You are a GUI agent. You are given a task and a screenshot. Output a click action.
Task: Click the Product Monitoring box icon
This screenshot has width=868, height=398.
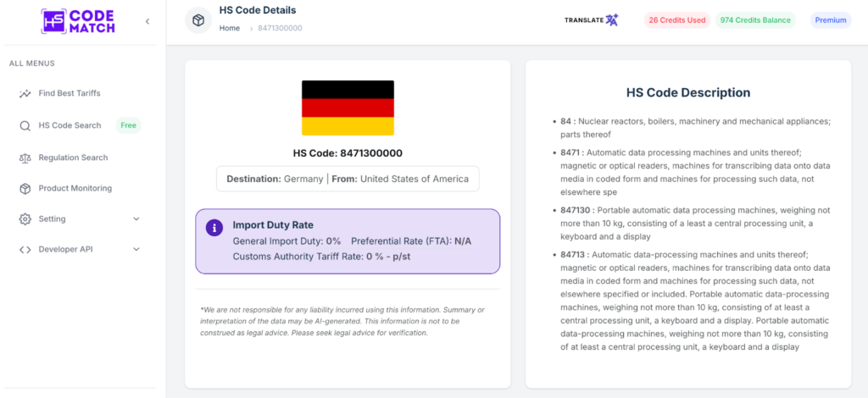tap(25, 188)
